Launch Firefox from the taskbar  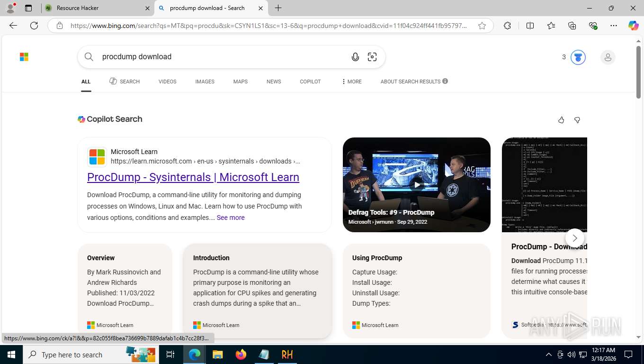(x=241, y=355)
